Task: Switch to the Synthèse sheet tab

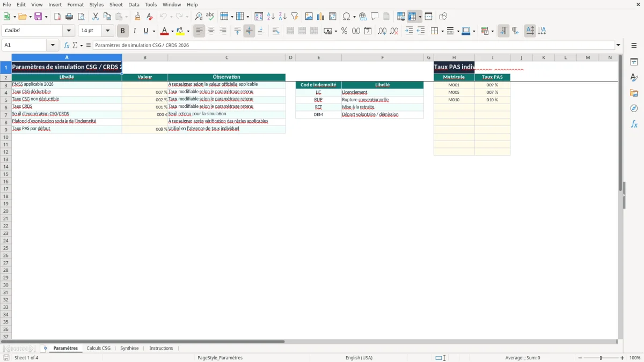Action: coord(129,349)
